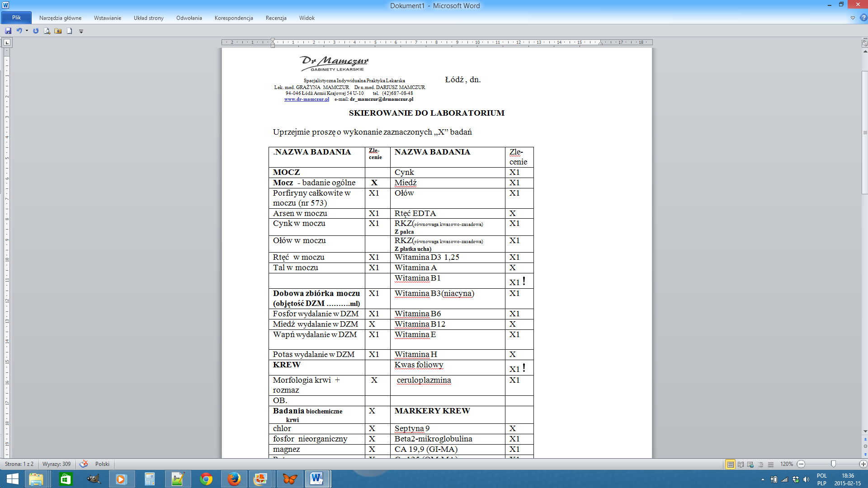Open the Windows Start button
This screenshot has height=488, width=868.
pyautogui.click(x=12, y=479)
